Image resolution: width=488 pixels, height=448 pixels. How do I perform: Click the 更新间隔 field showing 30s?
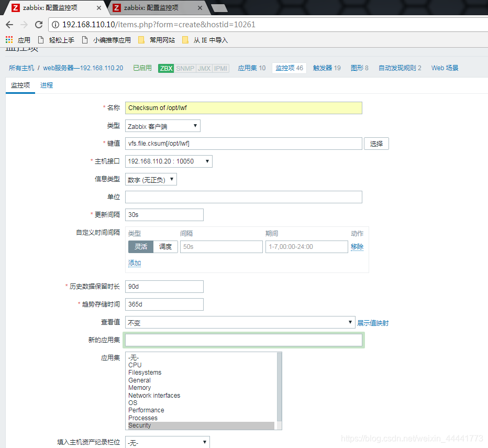(x=164, y=215)
